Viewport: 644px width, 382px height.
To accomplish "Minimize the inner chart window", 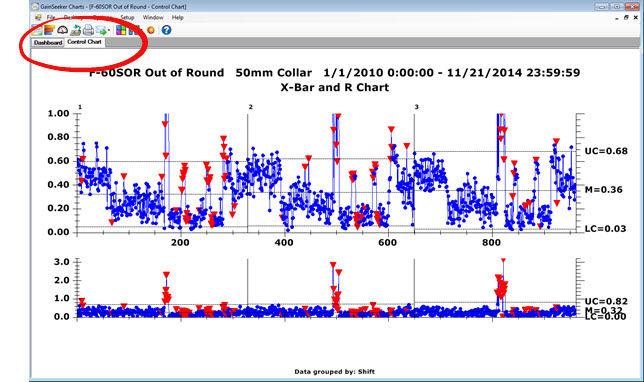I will pos(616,18).
